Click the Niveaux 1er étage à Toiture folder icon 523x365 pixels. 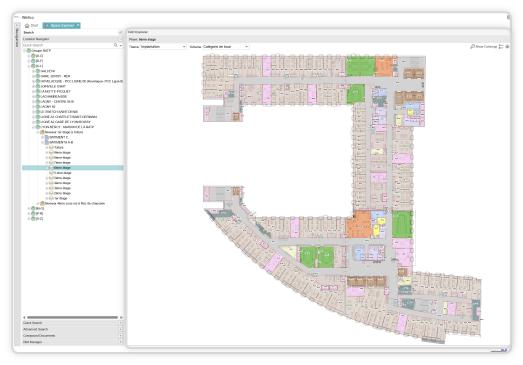click(x=42, y=132)
